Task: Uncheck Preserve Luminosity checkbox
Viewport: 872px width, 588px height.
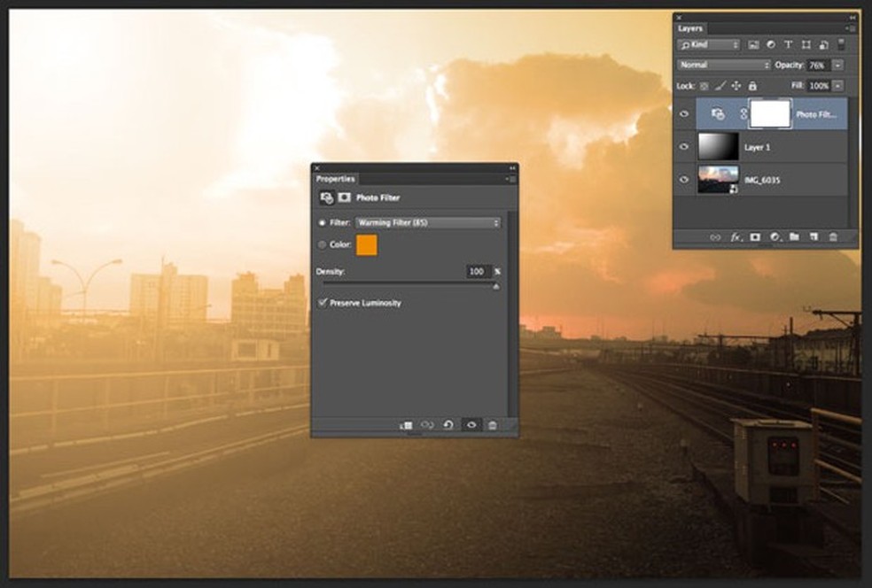Action: [x=322, y=303]
